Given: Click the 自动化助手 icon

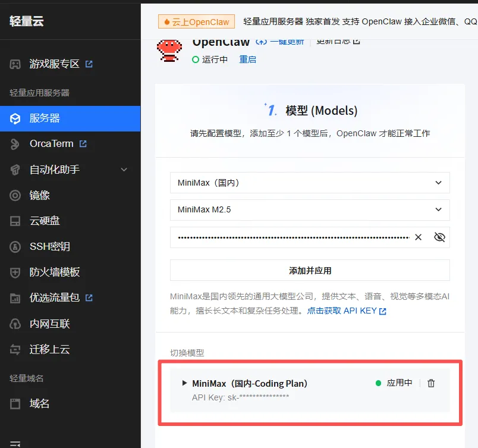Looking at the screenshot, I should pos(15,170).
